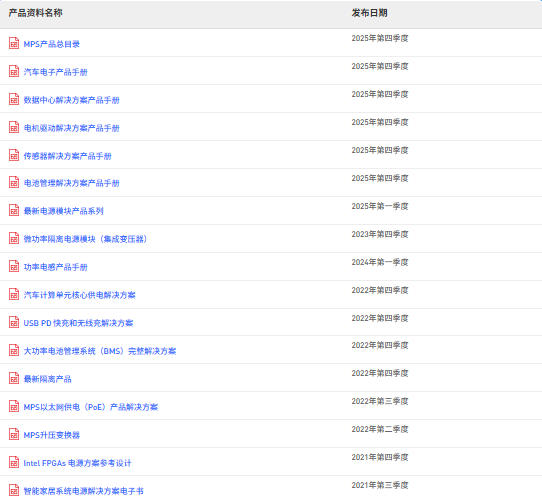Open USB PD 快充和无线充解决方案 link
Viewport: 542px width, 503px height.
78,323
